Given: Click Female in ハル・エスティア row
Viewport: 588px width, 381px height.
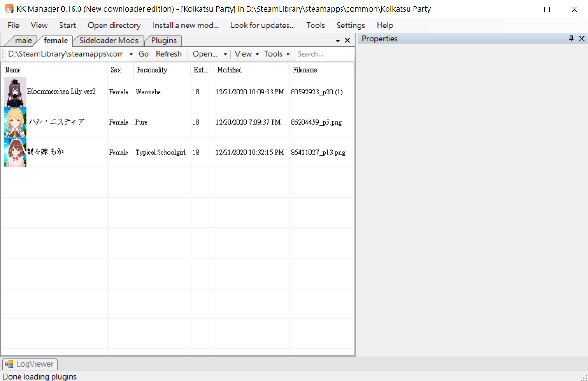Looking at the screenshot, I should 119,122.
